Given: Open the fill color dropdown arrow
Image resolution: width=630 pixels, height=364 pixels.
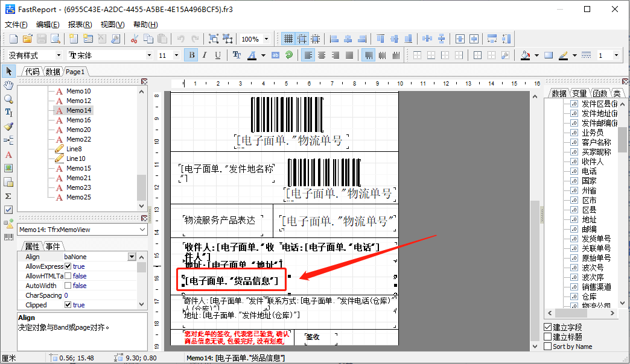Looking at the screenshot, I should tap(537, 55).
